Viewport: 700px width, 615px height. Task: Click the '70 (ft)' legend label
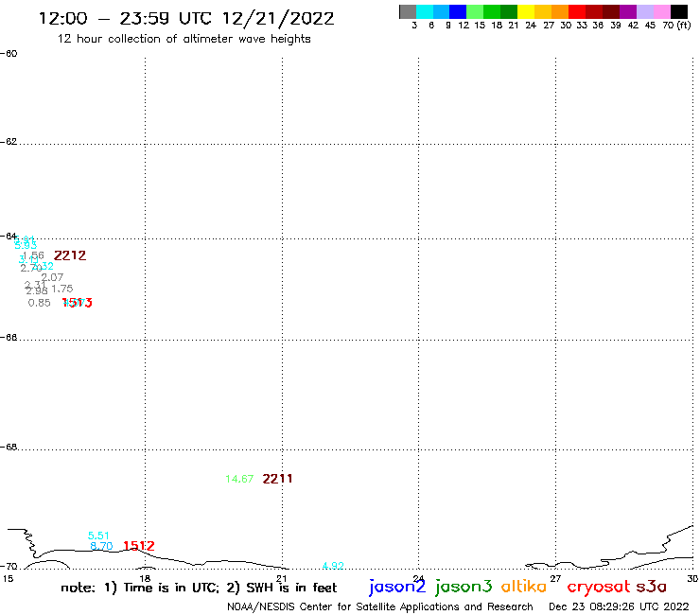tap(676, 26)
